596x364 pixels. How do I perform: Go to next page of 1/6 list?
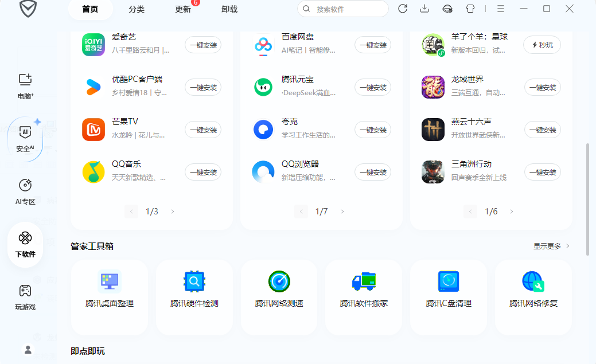[x=512, y=212]
